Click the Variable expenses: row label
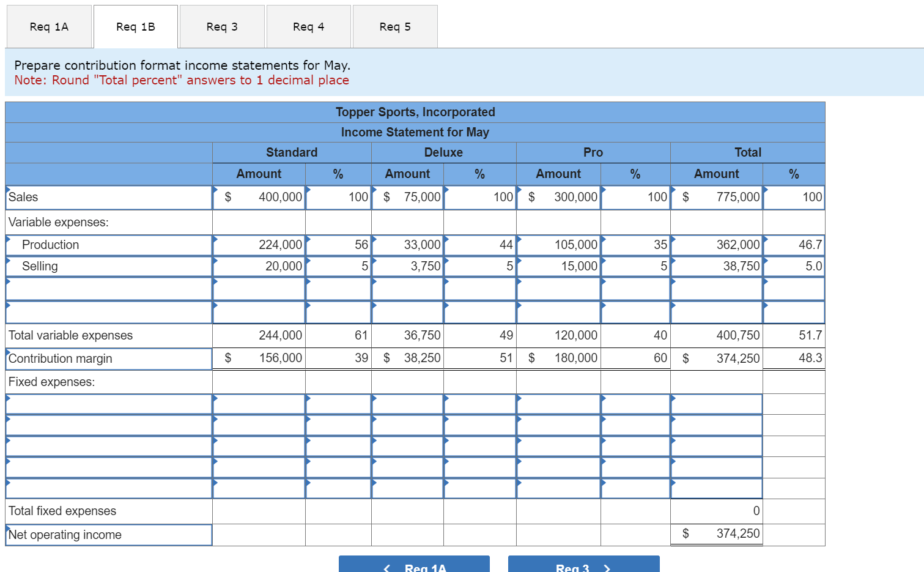The width and height of the screenshot is (924, 572). [59, 222]
